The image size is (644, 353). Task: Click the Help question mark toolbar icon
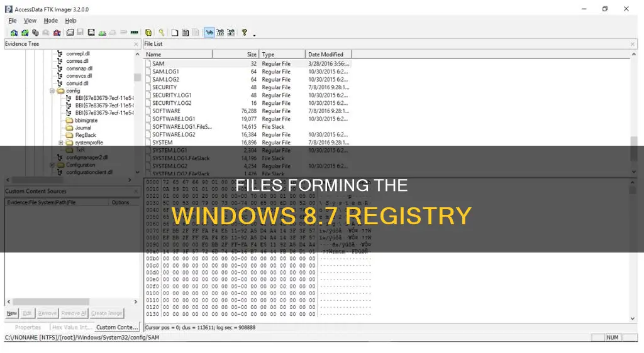click(x=245, y=33)
